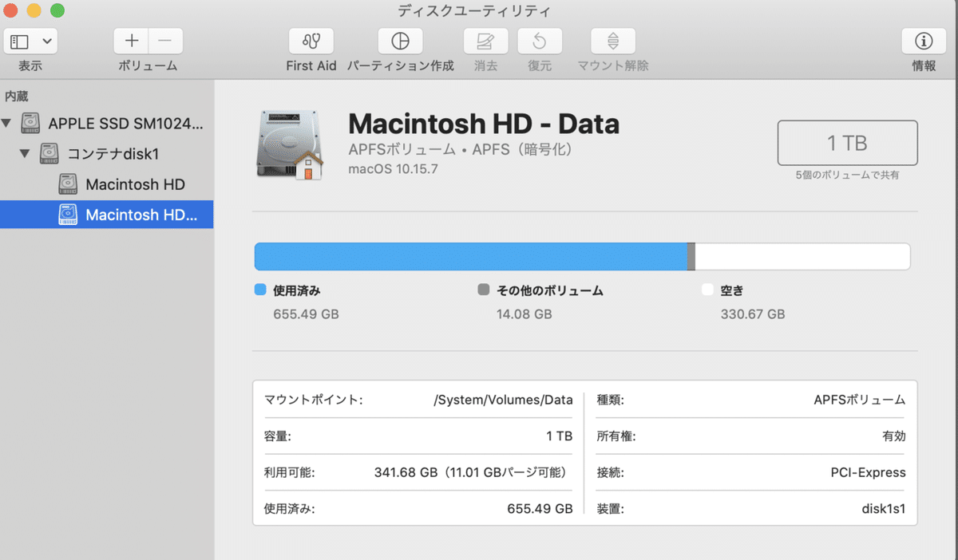Viewport: 958px width, 560px height.
Task: Click the 5個のボリュームで共有 caption
Action: pyautogui.click(x=847, y=175)
